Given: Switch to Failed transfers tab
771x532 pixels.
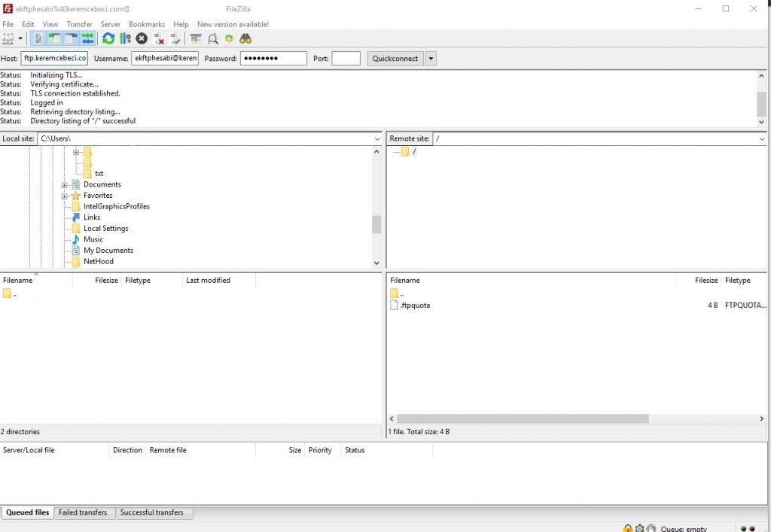Looking at the screenshot, I should pyautogui.click(x=83, y=512).
